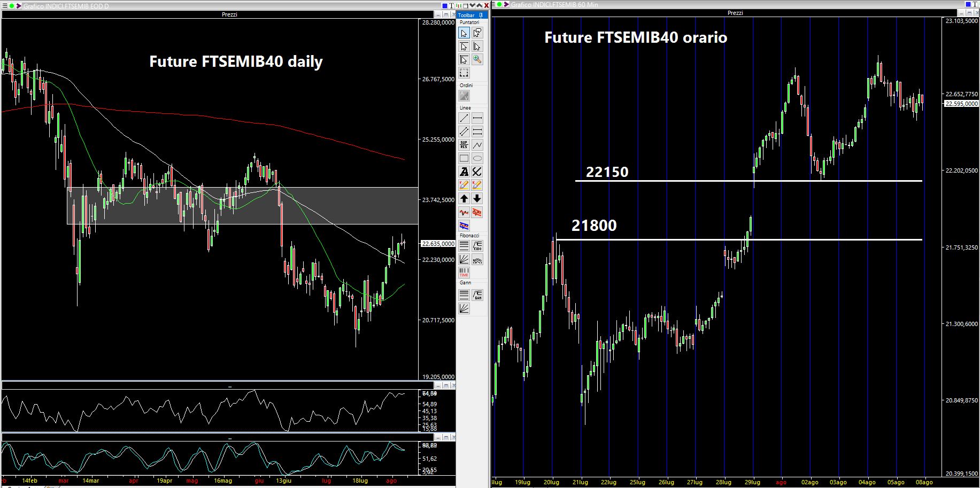Select the Fibonacci TIME zones tool
Screen dimensions: 980x488
pos(464,273)
